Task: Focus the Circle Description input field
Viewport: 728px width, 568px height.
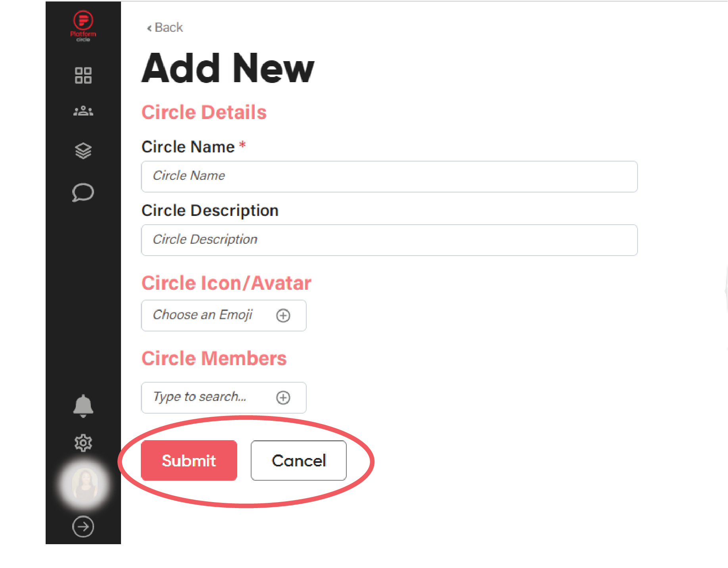Action: 389,240
